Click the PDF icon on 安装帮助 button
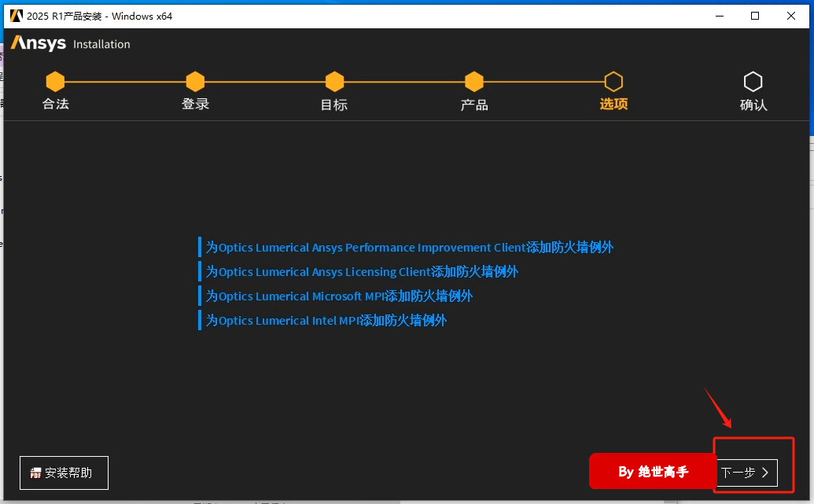Viewport: 814px width, 504px height. (x=35, y=473)
